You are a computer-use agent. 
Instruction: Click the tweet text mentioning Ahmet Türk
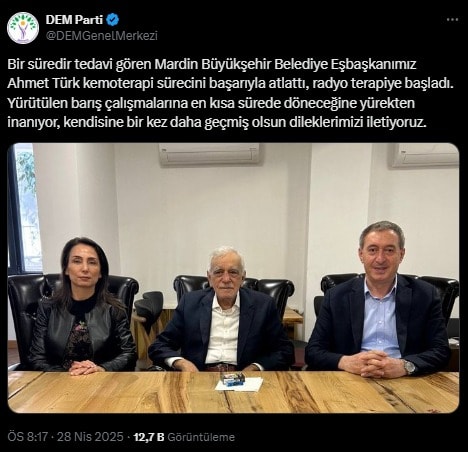click(x=230, y=93)
